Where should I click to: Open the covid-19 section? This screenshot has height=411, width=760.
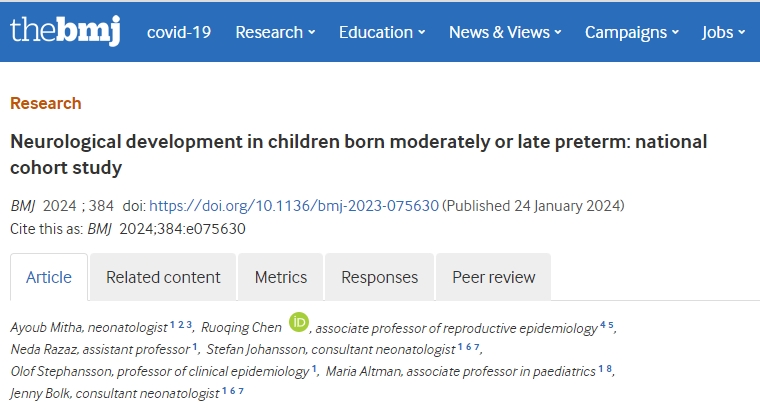pyautogui.click(x=179, y=32)
